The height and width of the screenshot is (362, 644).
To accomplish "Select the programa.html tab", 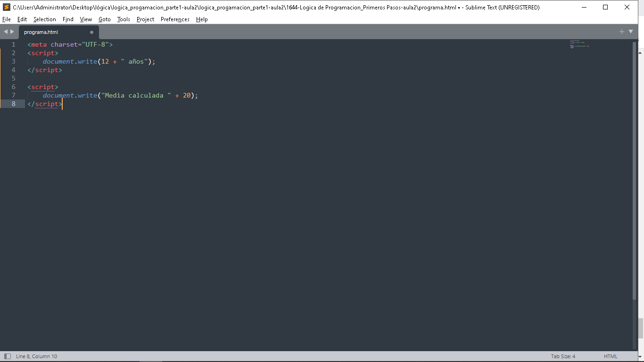I will 59,32.
